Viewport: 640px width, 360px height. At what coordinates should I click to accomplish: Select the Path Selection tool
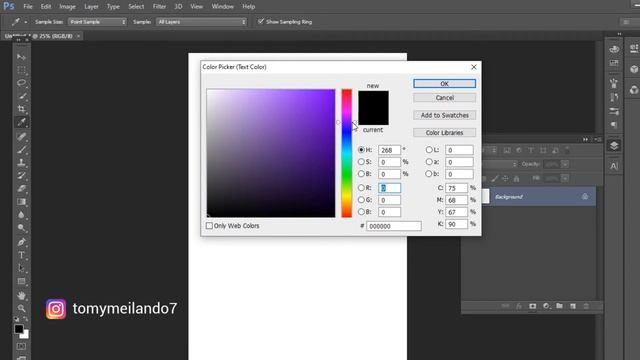(21, 268)
